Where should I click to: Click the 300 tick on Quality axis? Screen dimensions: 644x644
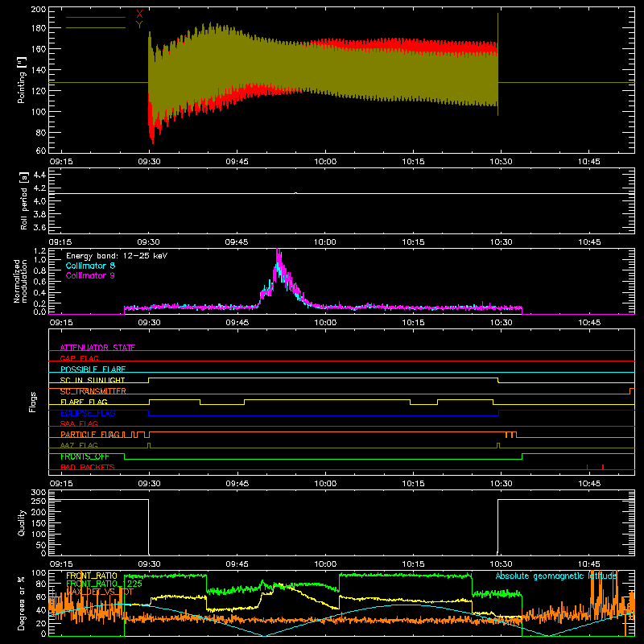[x=39, y=493]
